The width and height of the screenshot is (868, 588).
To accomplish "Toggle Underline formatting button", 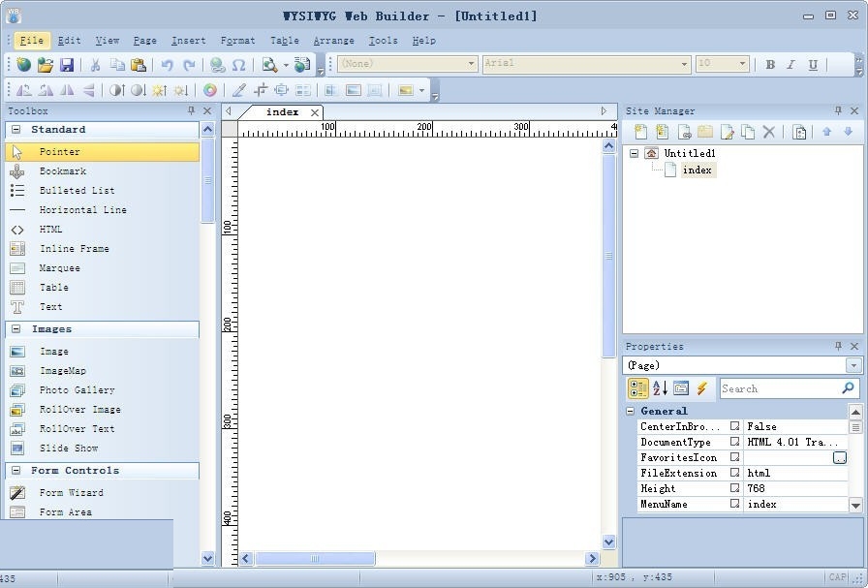I will [x=813, y=64].
